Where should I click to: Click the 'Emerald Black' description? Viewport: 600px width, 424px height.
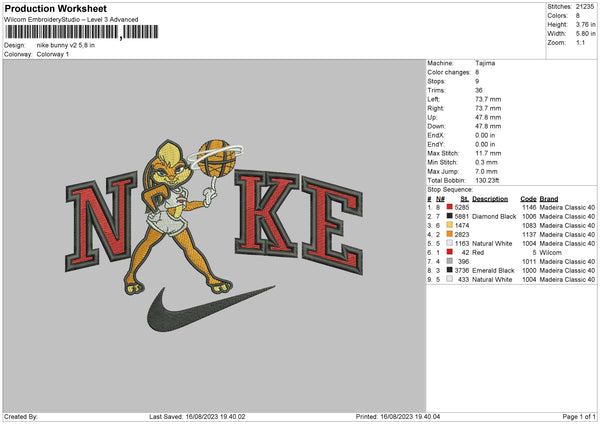[493, 271]
